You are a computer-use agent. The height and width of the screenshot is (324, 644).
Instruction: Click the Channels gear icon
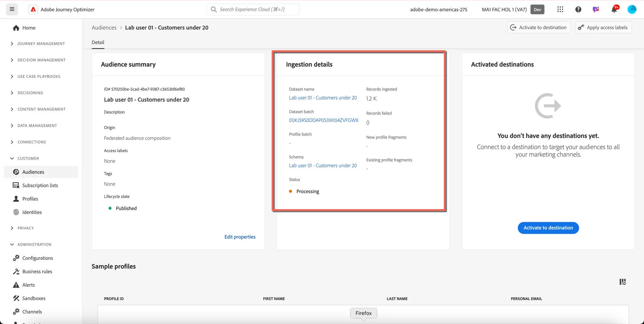[x=16, y=312]
